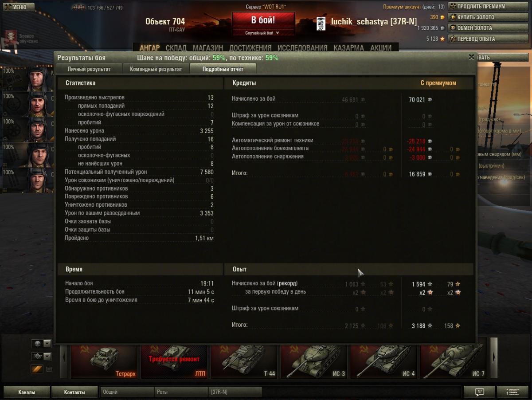Switch to Командный результат tab

click(x=156, y=69)
